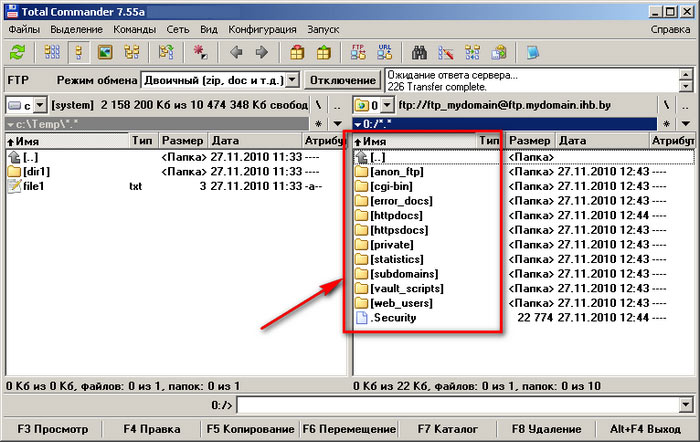Sort the left panel by Размер column
This screenshot has height=442, width=700.
(x=183, y=141)
